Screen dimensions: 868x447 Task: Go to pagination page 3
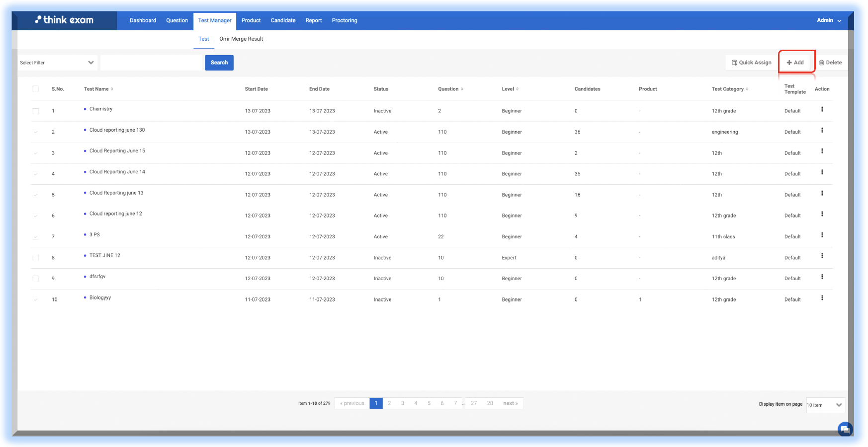(x=403, y=403)
